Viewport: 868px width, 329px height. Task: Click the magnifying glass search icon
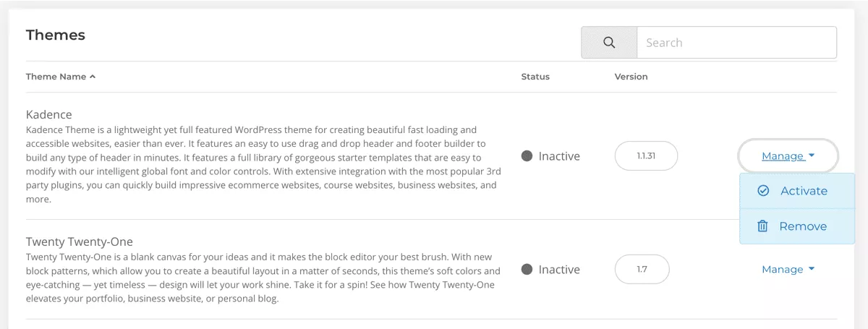tap(609, 43)
